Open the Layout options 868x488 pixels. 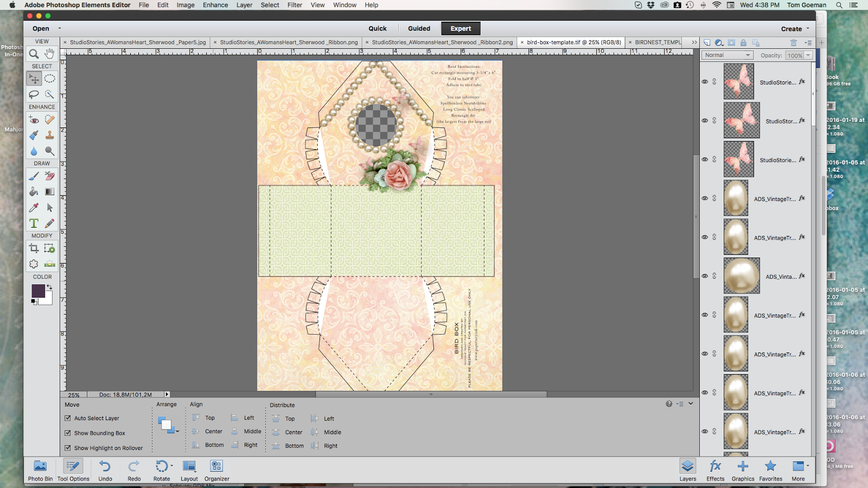tap(189, 470)
